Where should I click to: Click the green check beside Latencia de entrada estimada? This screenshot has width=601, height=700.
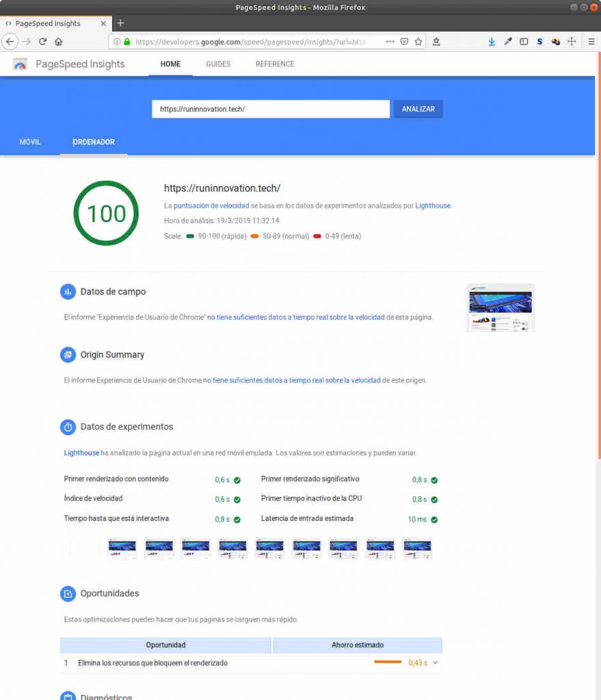(434, 520)
